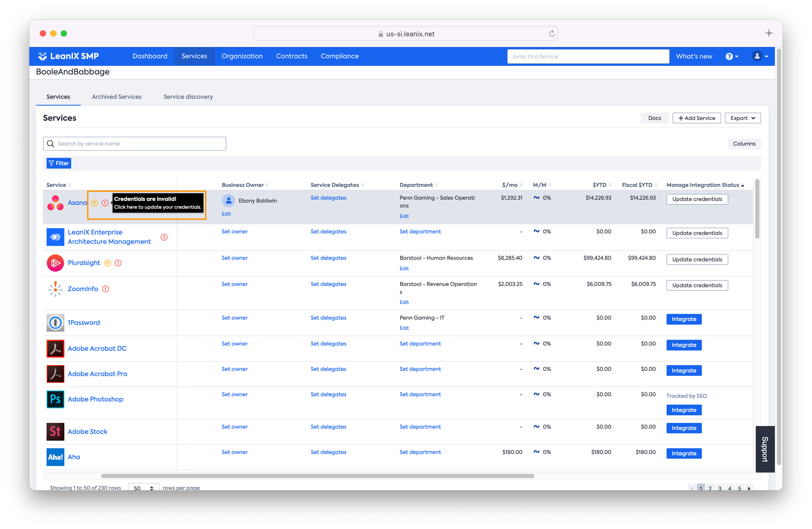Screen dimensions: 812x529
Task: Click the search magnifier icon in service search
Action: pyautogui.click(x=50, y=143)
